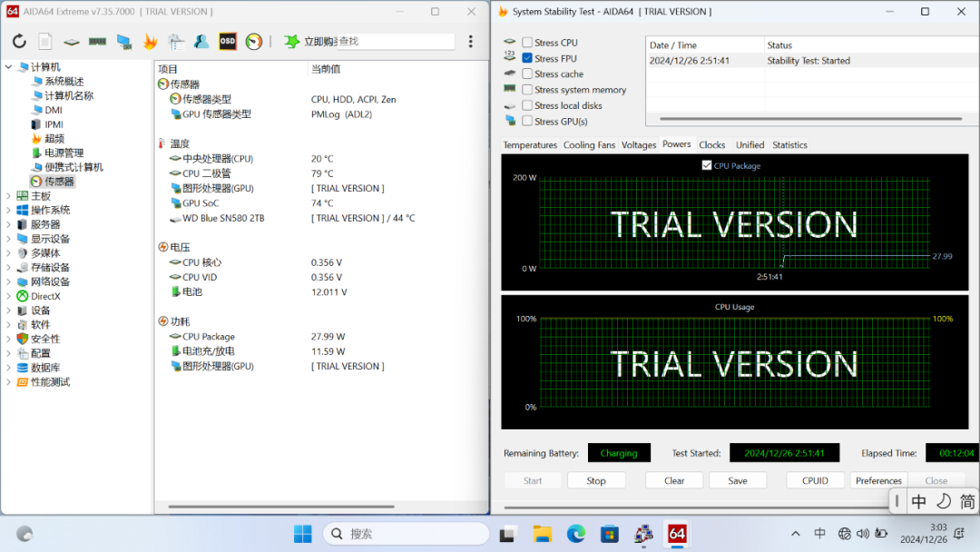Image resolution: width=980 pixels, height=552 pixels.
Task: Click the Preferences button
Action: [878, 480]
